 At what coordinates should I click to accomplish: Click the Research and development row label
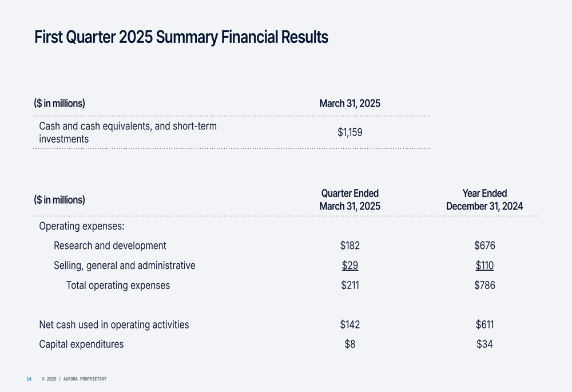pos(110,246)
